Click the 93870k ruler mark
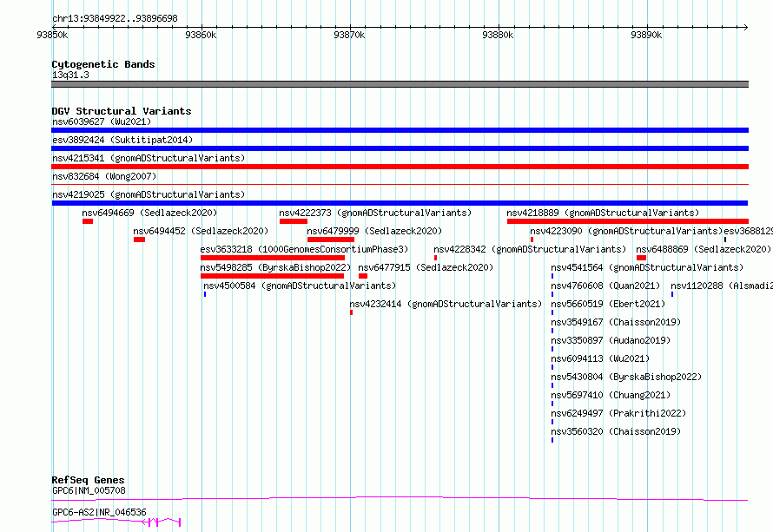 click(x=349, y=35)
